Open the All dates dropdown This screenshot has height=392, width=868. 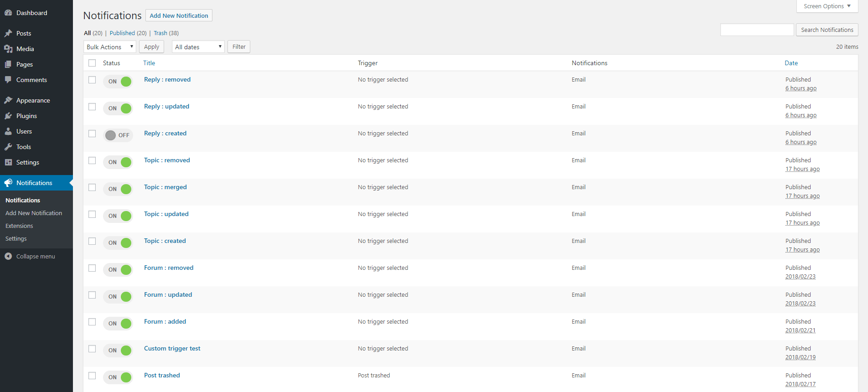198,47
